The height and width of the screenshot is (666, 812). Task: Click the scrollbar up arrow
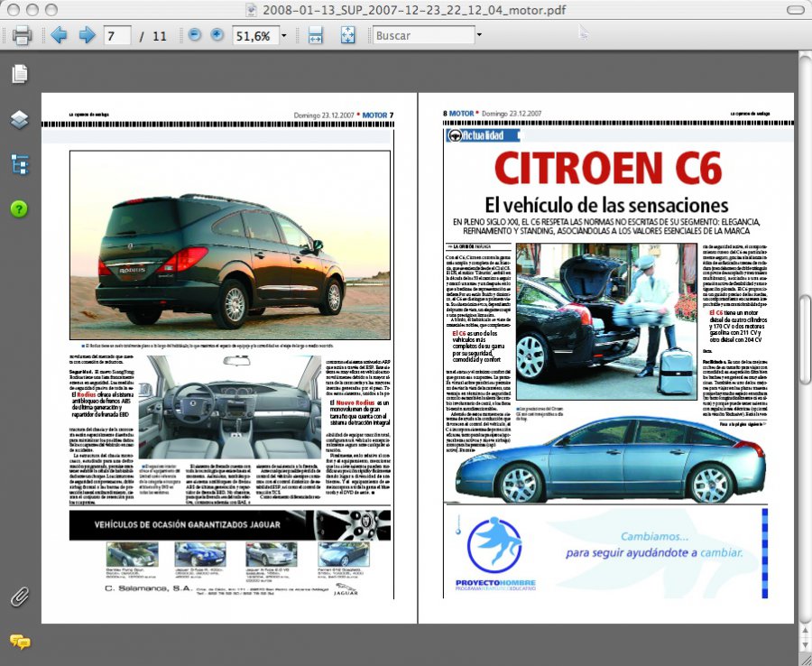pos(806,629)
